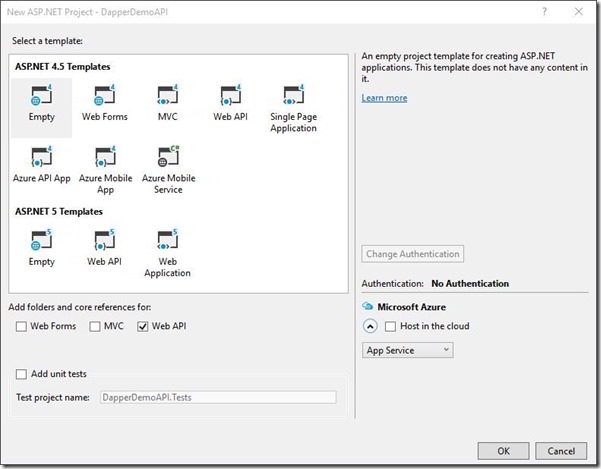The height and width of the screenshot is (469, 601).
Task: Pick the MVC template icon
Action: click(167, 95)
